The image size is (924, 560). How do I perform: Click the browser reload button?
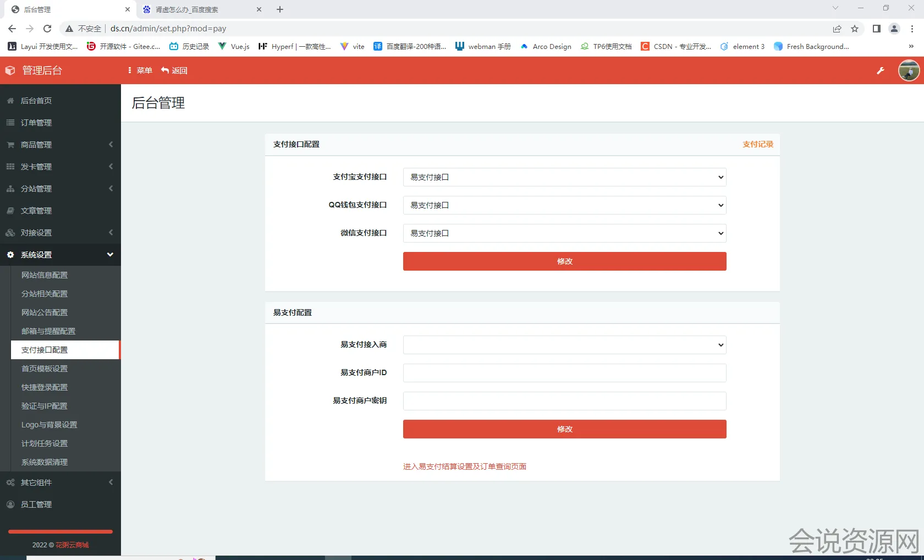point(47,29)
